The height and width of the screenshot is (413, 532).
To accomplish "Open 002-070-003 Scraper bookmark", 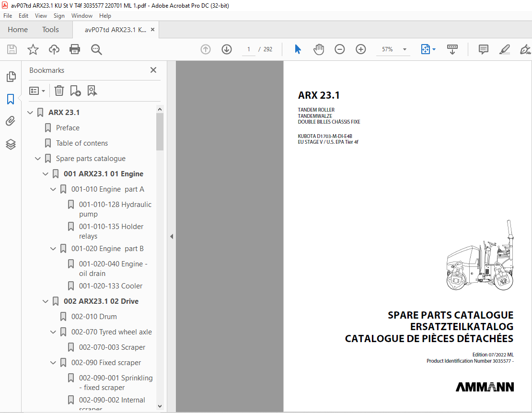I will (112, 347).
